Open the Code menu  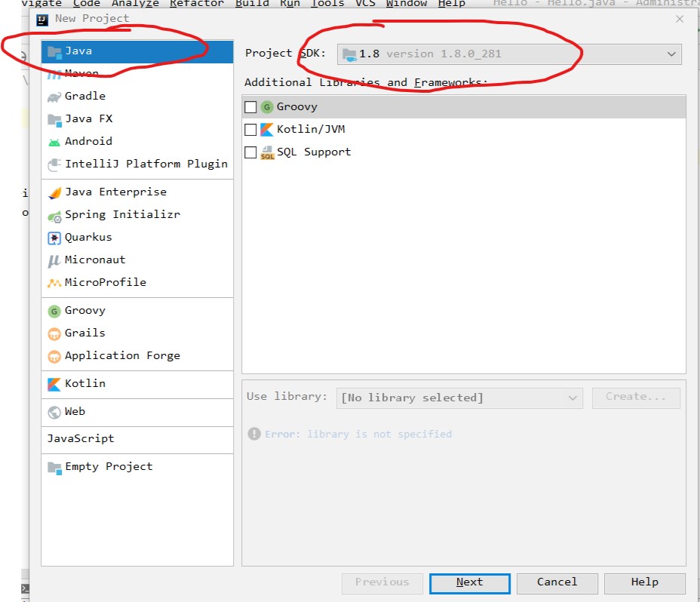click(87, 4)
